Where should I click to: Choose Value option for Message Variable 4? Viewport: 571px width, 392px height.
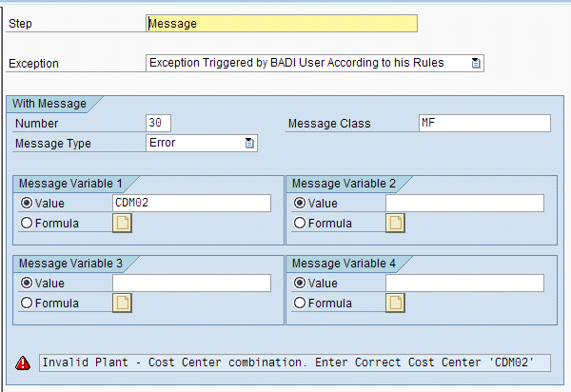point(301,283)
